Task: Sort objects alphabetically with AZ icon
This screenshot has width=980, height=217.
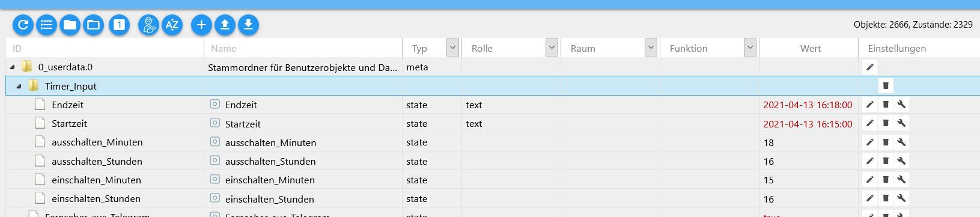Action: pos(172,25)
